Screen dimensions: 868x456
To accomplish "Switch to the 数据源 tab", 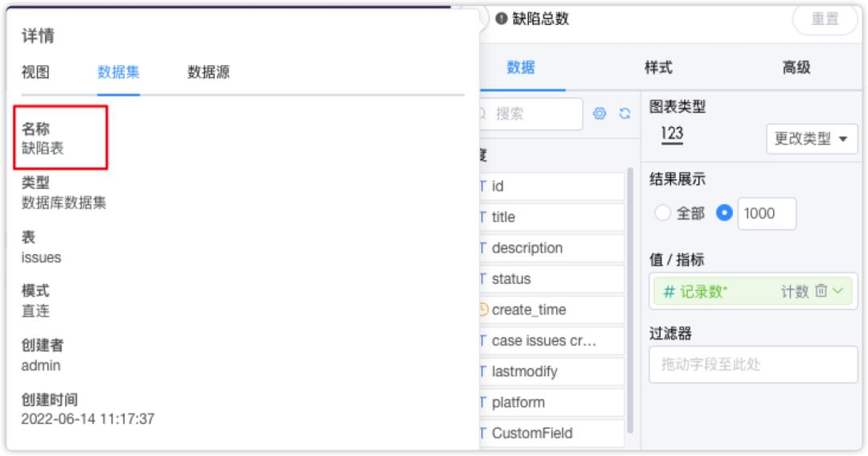I will [x=209, y=72].
